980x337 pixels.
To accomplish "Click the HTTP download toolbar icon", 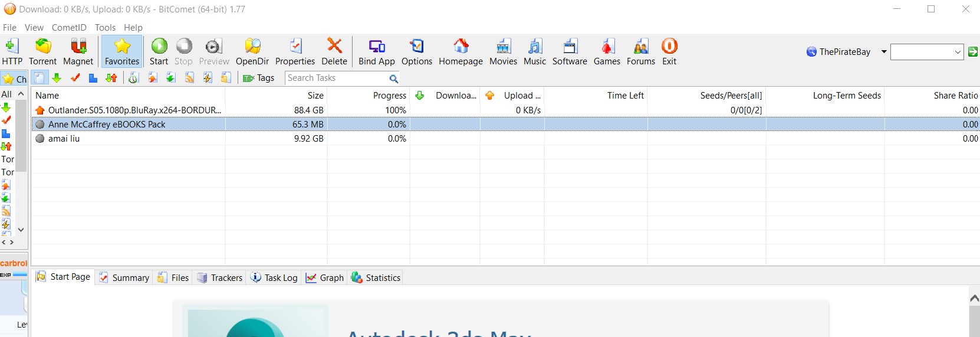I will [12, 51].
